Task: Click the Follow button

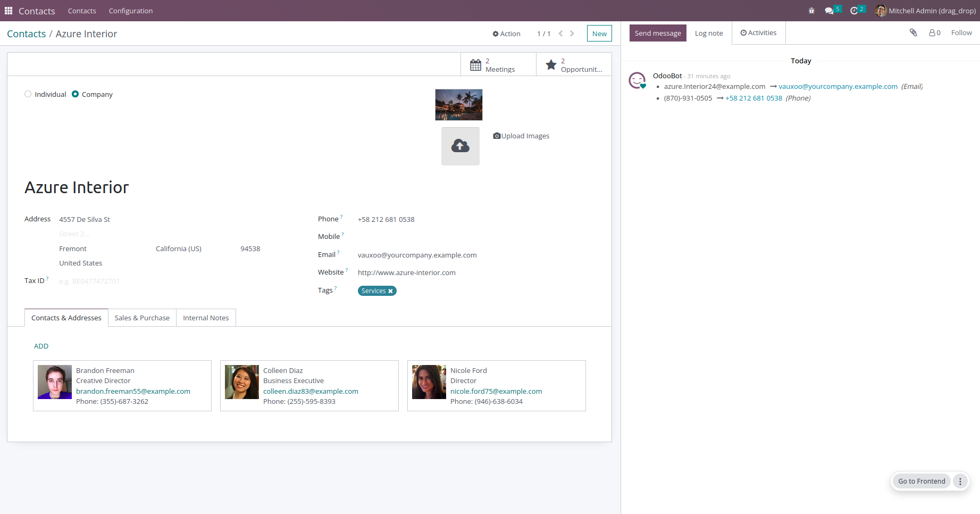Action: tap(961, 32)
